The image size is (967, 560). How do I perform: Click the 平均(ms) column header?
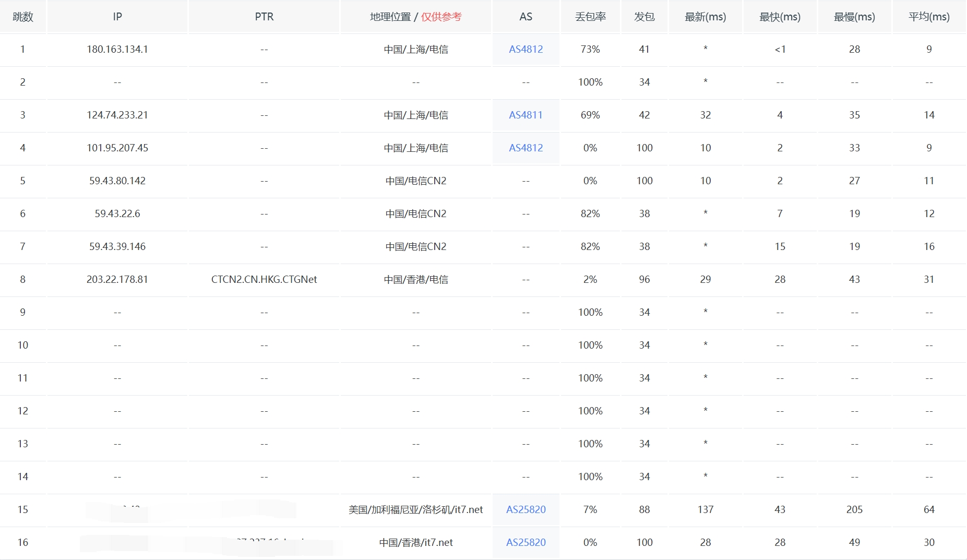point(929,17)
